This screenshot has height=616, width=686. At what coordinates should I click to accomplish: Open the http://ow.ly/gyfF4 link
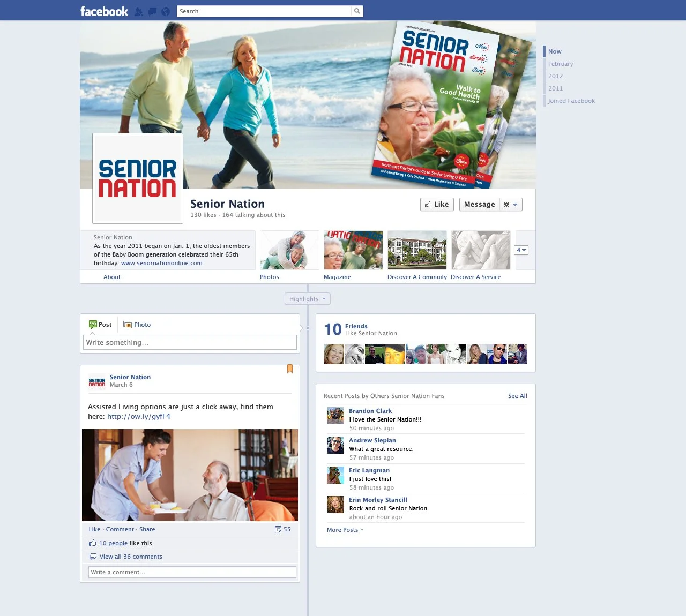[x=139, y=416]
